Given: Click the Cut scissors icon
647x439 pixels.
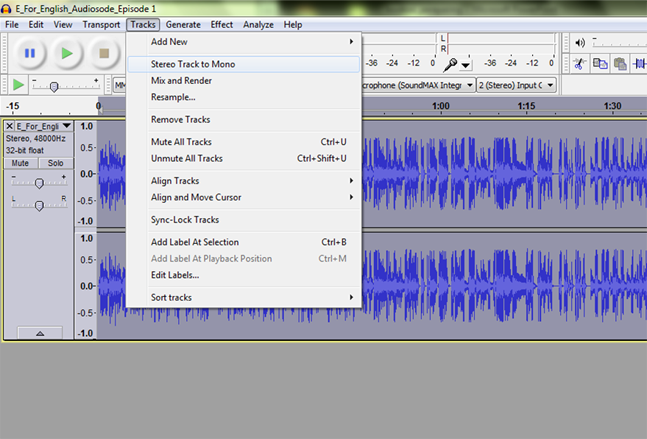Looking at the screenshot, I should [x=578, y=63].
